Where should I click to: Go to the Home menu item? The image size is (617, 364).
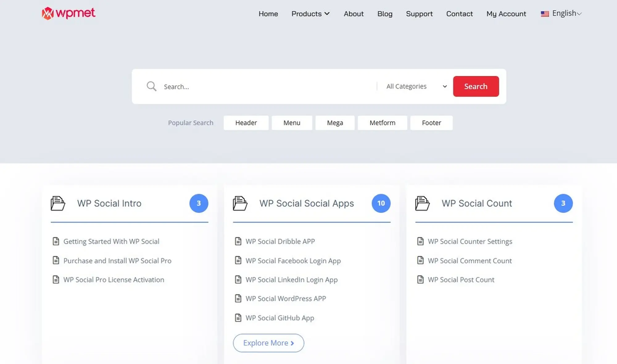pos(268,14)
